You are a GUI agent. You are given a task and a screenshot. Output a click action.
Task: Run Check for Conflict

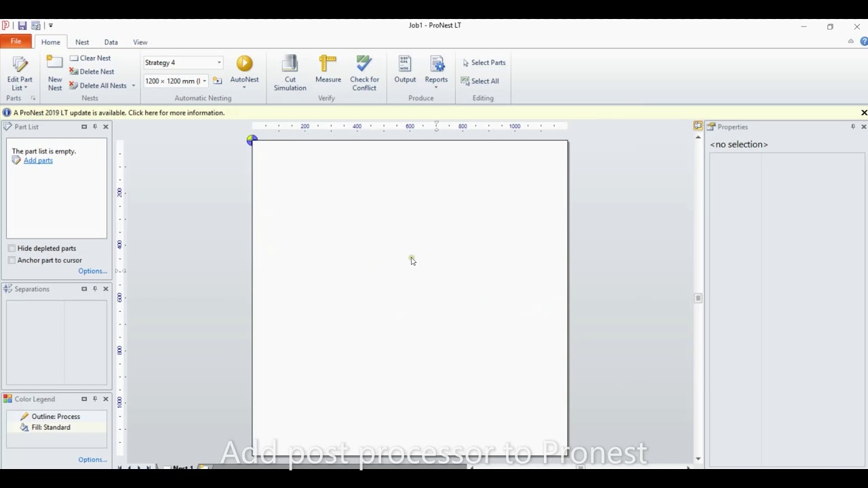pyautogui.click(x=364, y=73)
